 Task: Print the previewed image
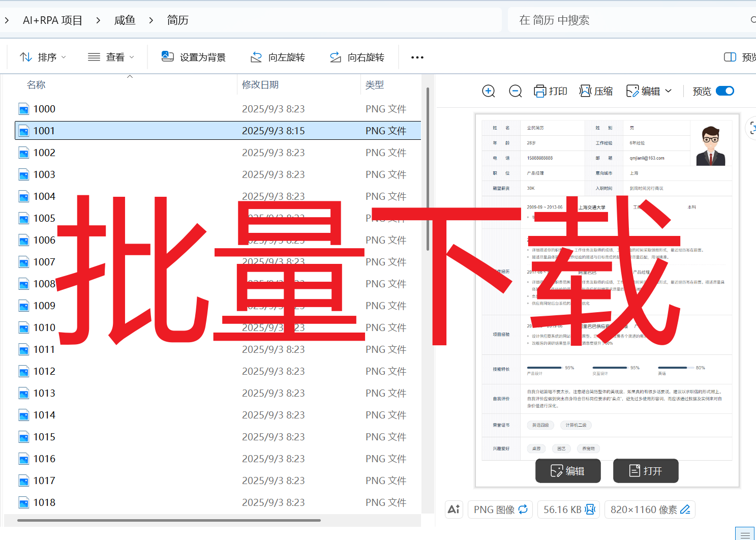click(x=550, y=91)
